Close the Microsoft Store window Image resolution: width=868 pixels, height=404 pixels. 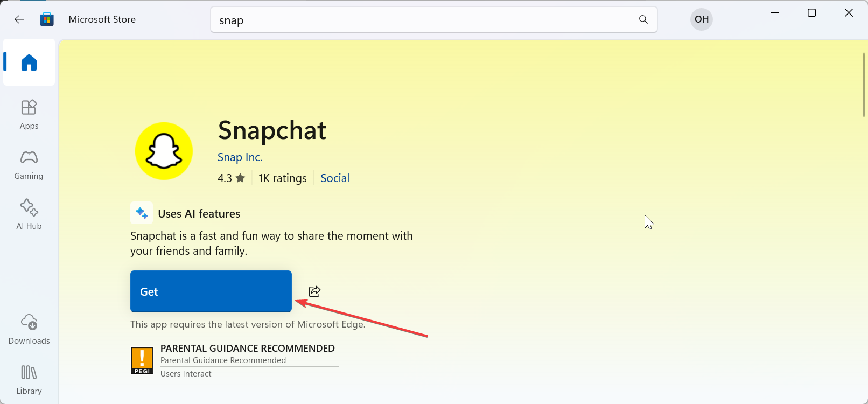click(x=849, y=13)
